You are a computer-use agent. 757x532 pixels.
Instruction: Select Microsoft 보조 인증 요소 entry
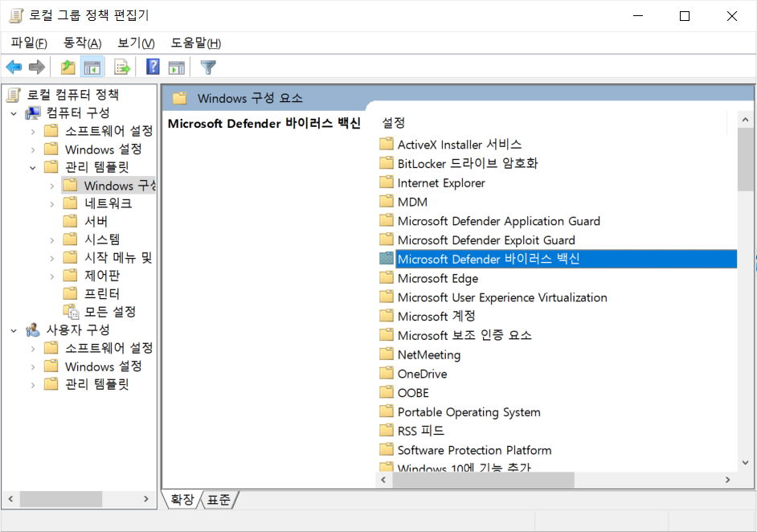click(464, 336)
